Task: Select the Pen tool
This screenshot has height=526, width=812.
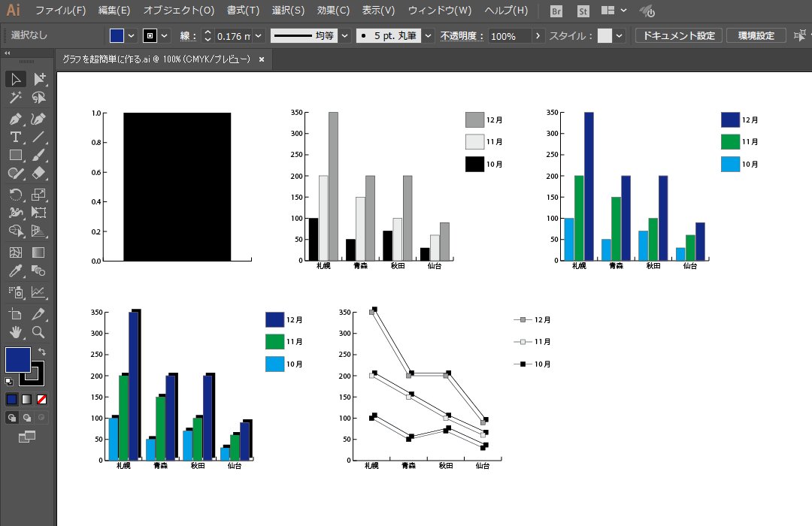Action: 16,119
